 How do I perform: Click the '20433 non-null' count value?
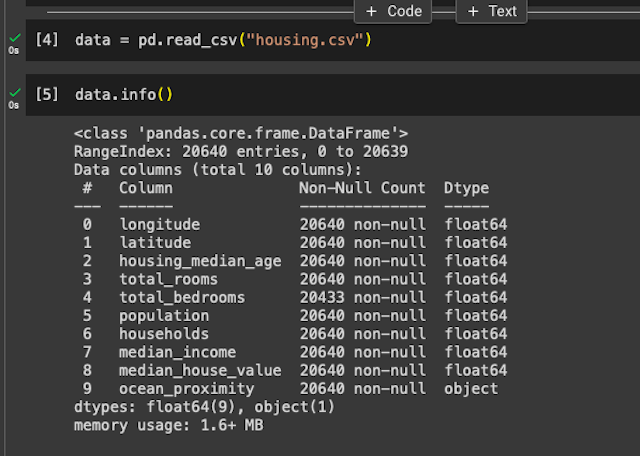coord(363,298)
